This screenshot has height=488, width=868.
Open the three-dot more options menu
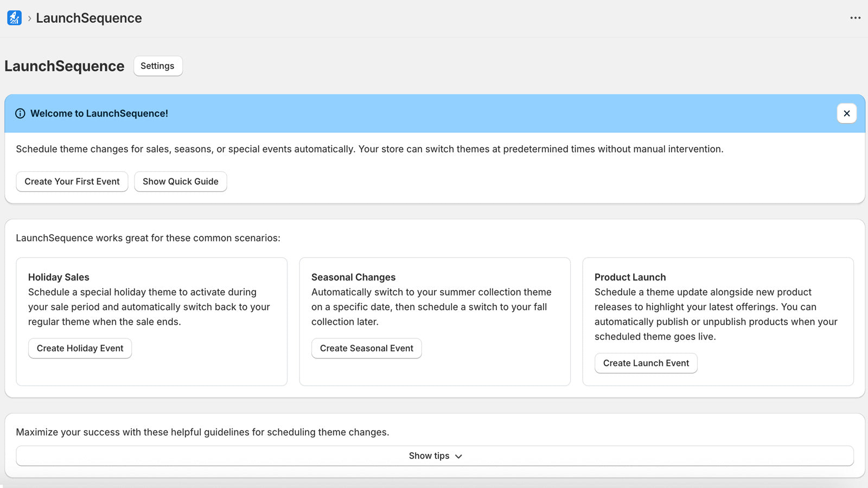click(x=855, y=18)
